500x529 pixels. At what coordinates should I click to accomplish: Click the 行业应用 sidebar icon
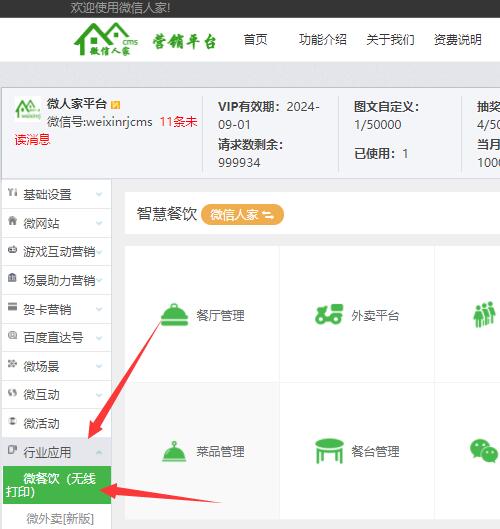12,450
